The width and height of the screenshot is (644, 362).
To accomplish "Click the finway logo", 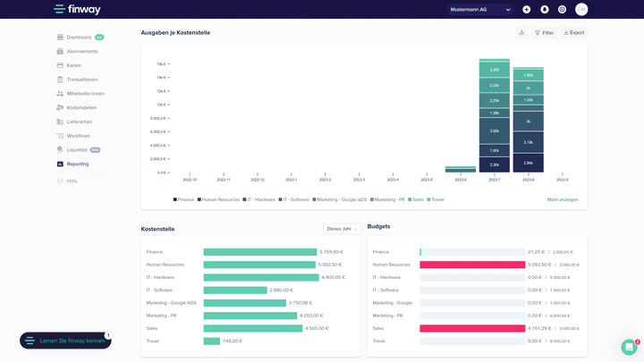I will click(76, 10).
